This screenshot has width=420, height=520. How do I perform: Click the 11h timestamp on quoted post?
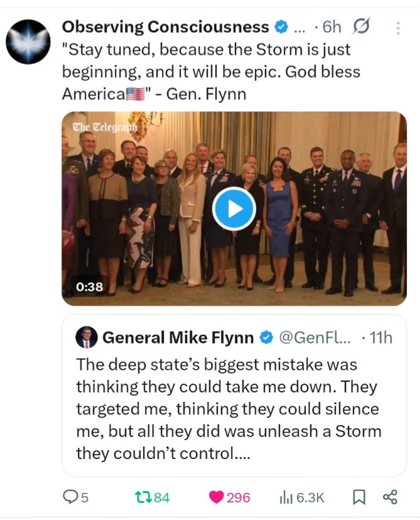pyautogui.click(x=381, y=338)
